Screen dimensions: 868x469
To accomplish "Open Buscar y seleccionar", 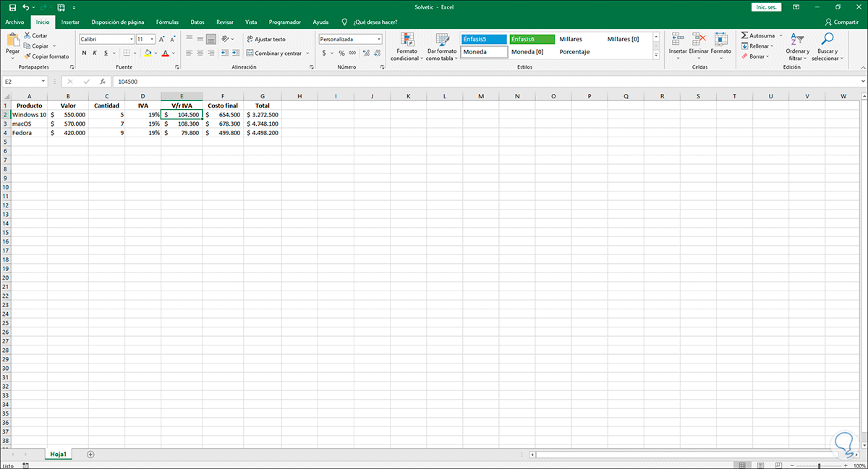I will coord(827,46).
